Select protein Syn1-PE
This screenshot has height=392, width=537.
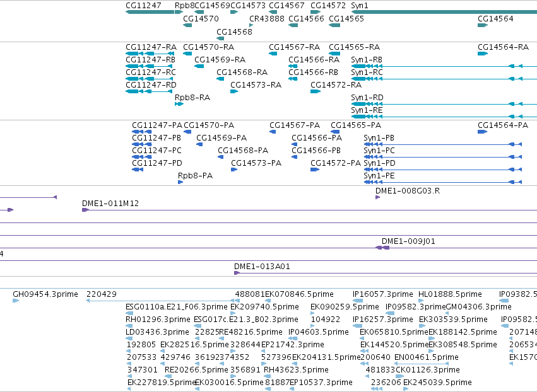click(379, 176)
